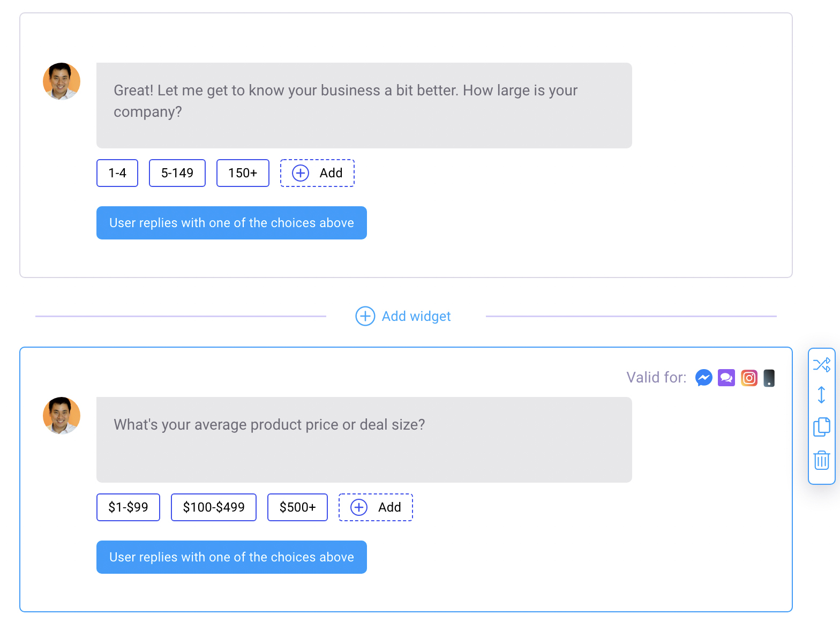Click the Instagram channel icon

(x=749, y=378)
